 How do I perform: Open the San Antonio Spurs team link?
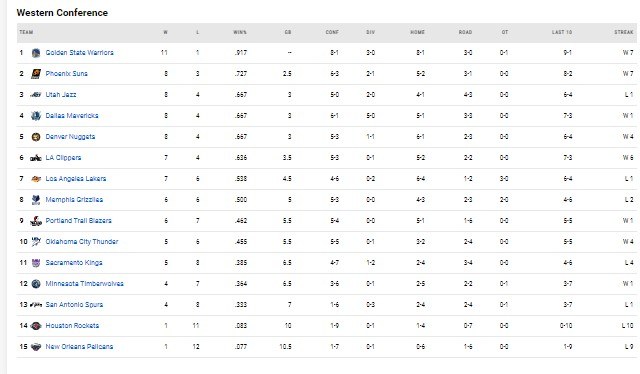tap(74, 305)
